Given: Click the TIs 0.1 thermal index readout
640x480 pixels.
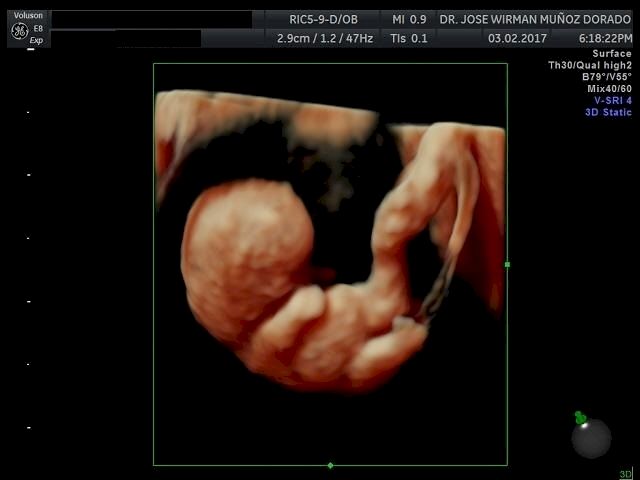Looking at the screenshot, I should click(x=410, y=38).
